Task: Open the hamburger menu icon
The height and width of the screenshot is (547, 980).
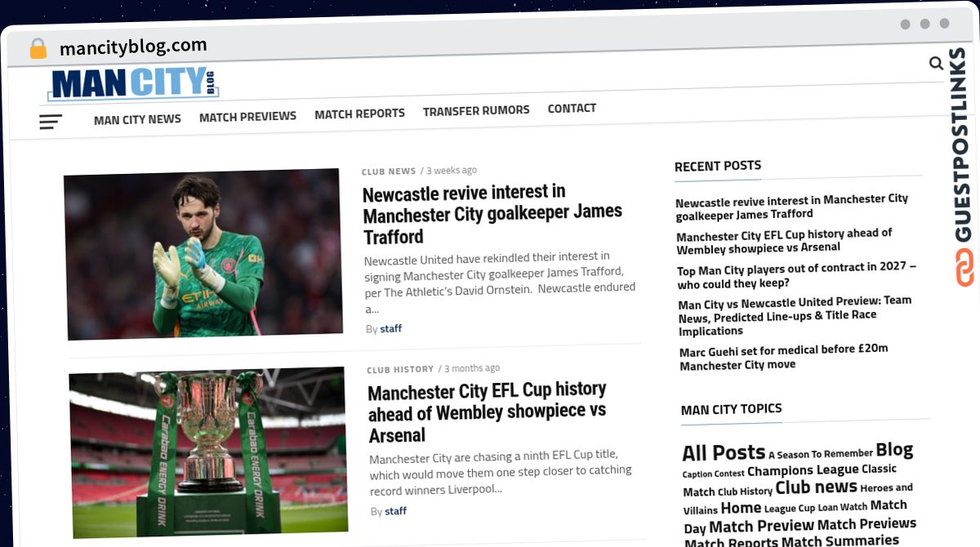Action: tap(51, 122)
